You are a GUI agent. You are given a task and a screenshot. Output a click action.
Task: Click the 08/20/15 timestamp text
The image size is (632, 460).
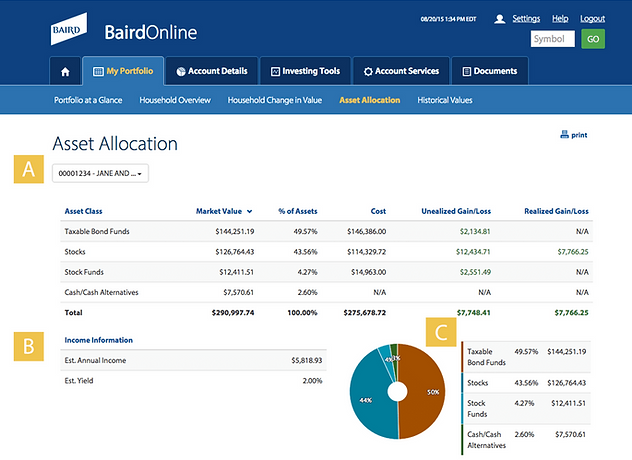[x=448, y=19]
